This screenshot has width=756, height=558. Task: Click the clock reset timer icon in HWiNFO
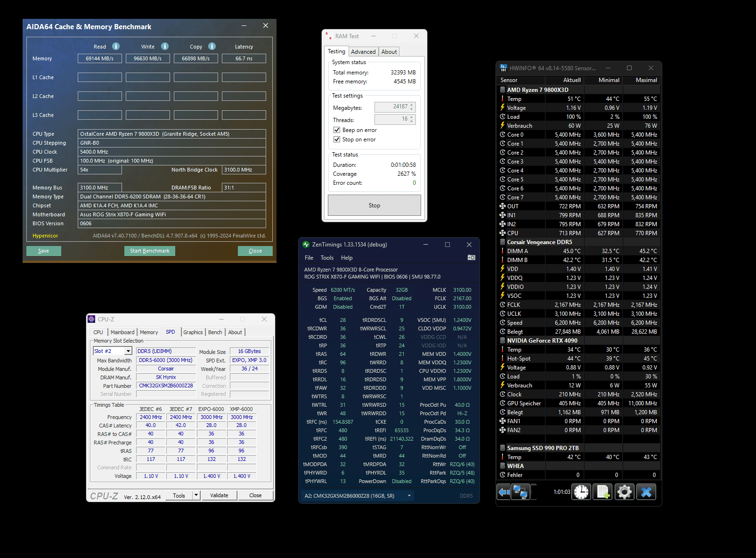tap(581, 492)
